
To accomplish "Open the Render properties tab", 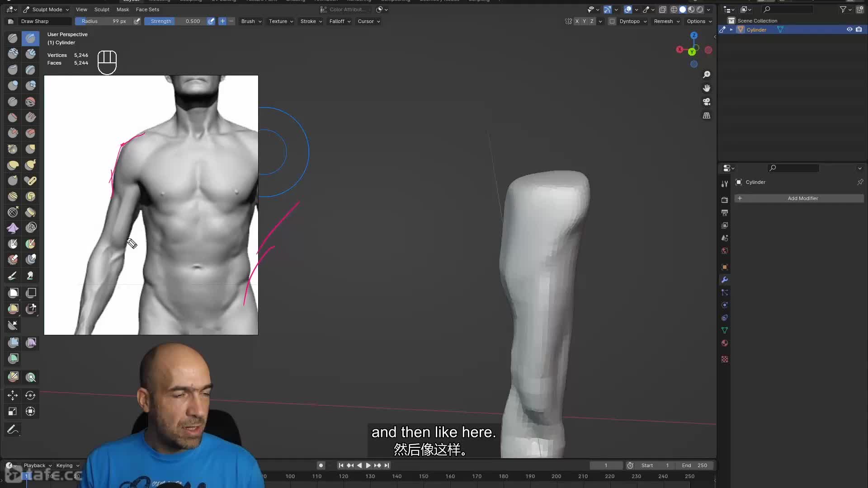I will (725, 200).
